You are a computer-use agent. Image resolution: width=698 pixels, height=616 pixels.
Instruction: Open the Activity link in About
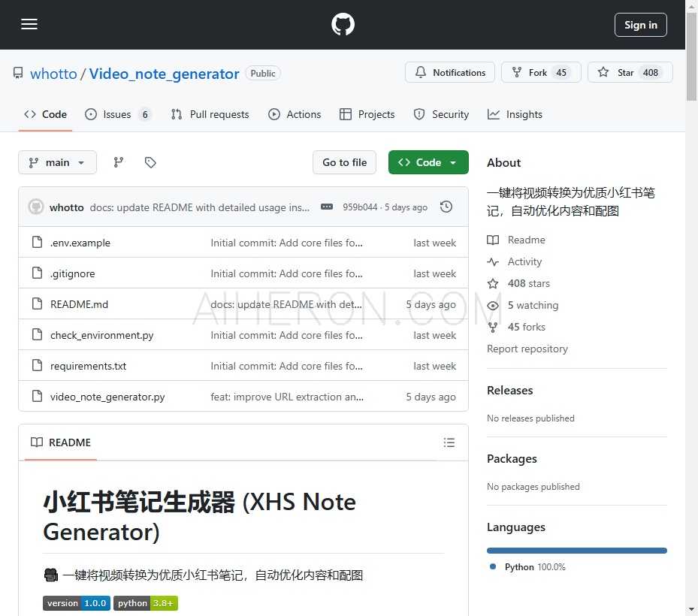point(524,261)
